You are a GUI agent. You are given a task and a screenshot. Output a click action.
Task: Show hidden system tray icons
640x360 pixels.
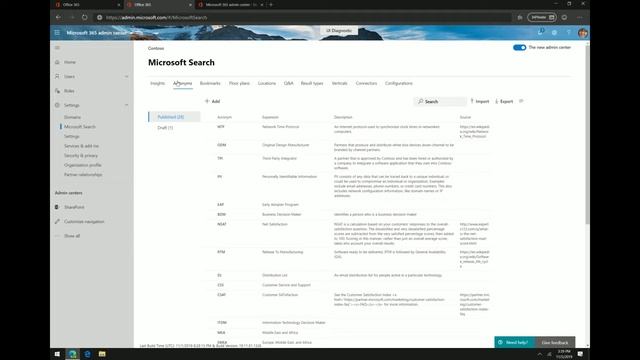[540, 354]
